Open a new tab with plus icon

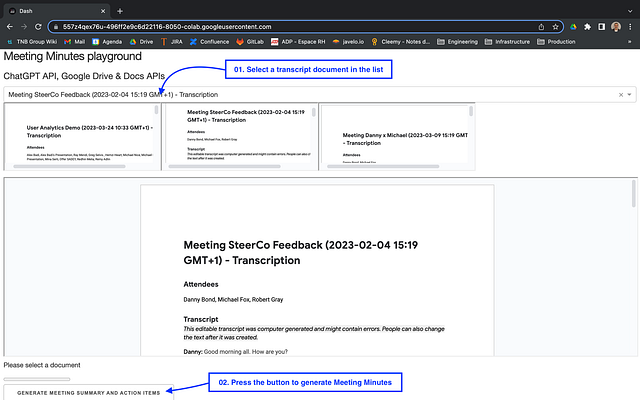coord(120,11)
